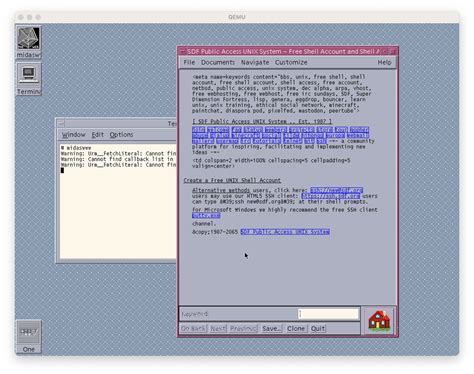The image size is (474, 374).
Task: Open the Customize menu
Action: pyautogui.click(x=291, y=62)
